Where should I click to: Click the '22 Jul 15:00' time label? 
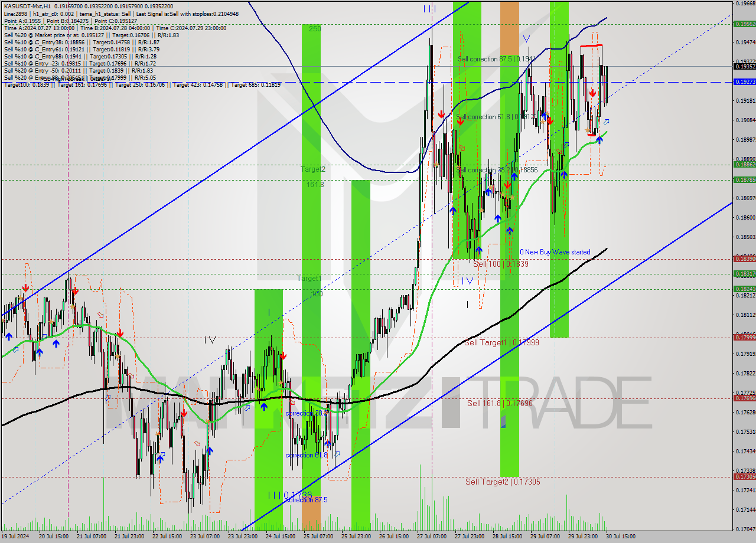[x=167, y=537]
